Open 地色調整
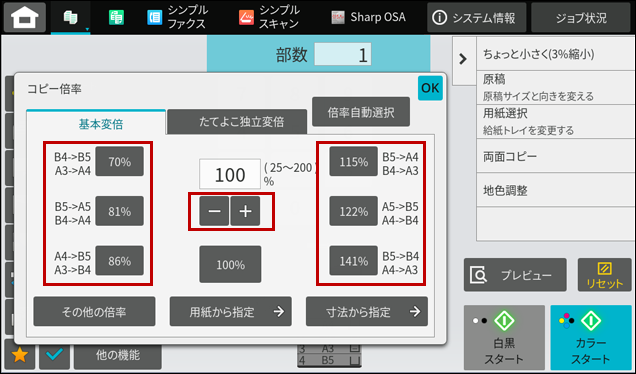This screenshot has width=636, height=374. [x=556, y=190]
